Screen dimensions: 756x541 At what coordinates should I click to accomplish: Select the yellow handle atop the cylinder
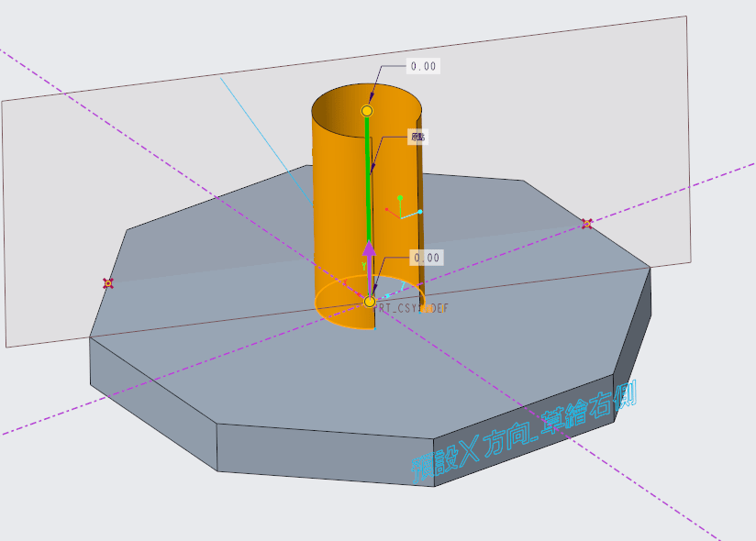pos(367,111)
